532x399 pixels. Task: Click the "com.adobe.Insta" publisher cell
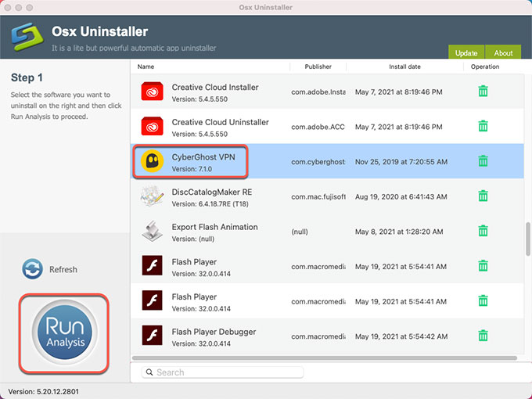[318, 92]
